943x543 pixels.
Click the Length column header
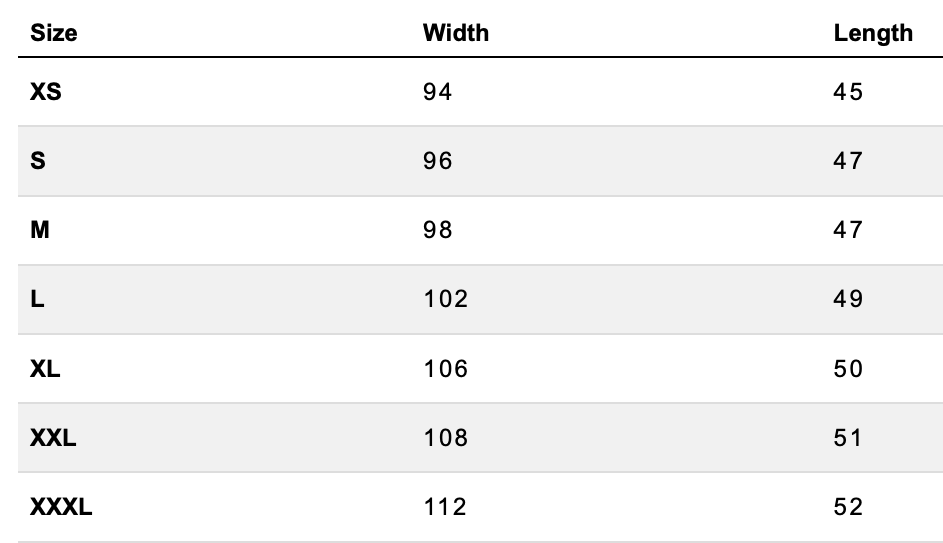tap(873, 33)
